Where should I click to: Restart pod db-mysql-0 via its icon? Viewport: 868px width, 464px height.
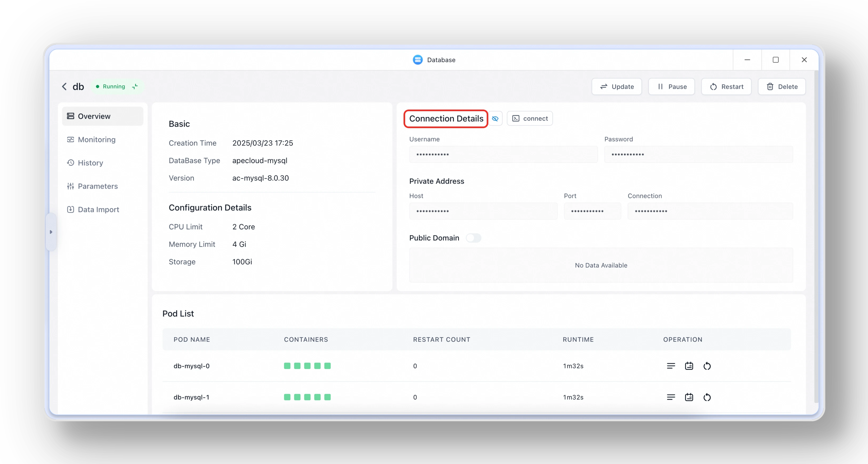[707, 366]
